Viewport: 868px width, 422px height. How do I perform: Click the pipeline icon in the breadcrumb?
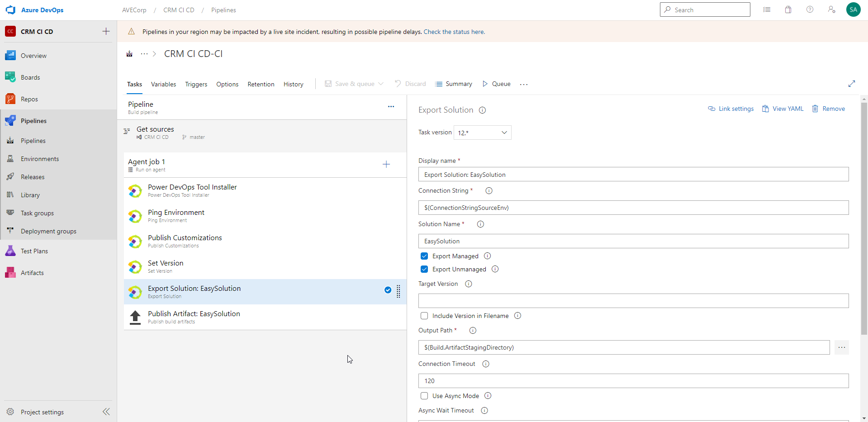click(129, 54)
